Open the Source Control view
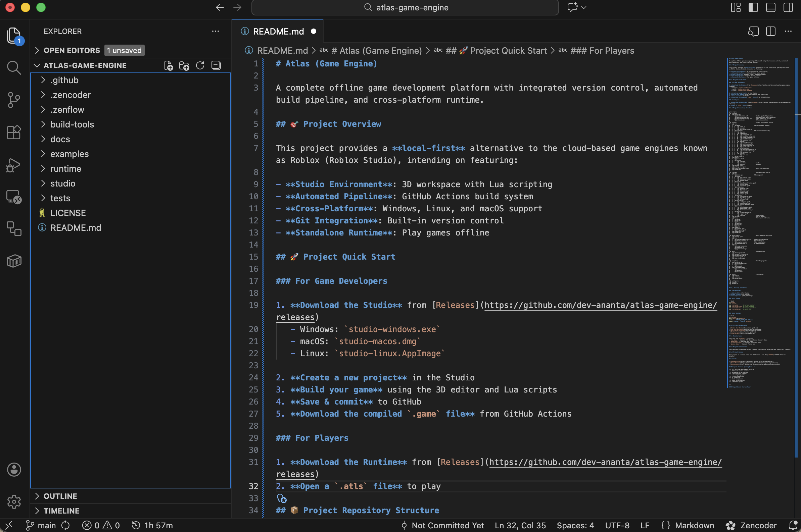Image resolution: width=801 pixels, height=532 pixels. 13,100
